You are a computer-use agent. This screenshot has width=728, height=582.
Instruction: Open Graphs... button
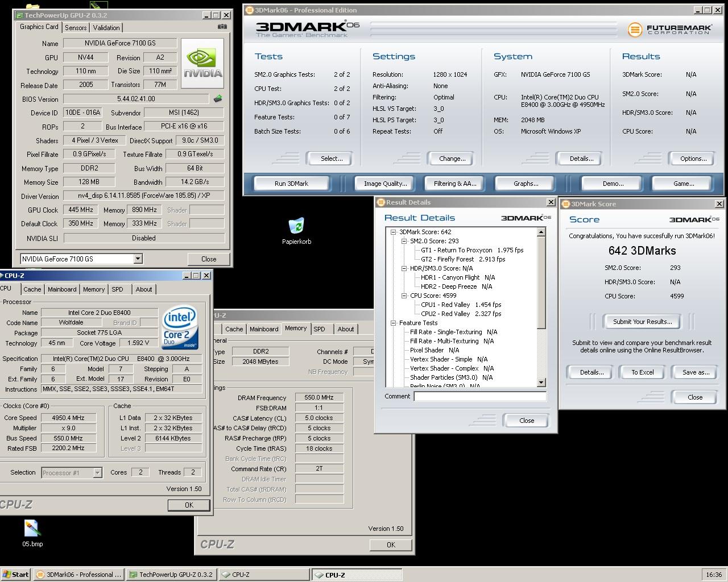[x=526, y=184]
